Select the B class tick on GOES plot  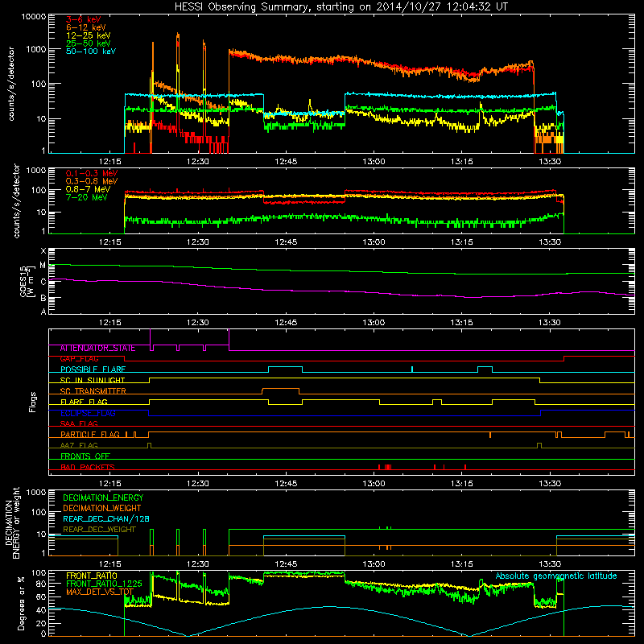pyautogui.click(x=43, y=298)
